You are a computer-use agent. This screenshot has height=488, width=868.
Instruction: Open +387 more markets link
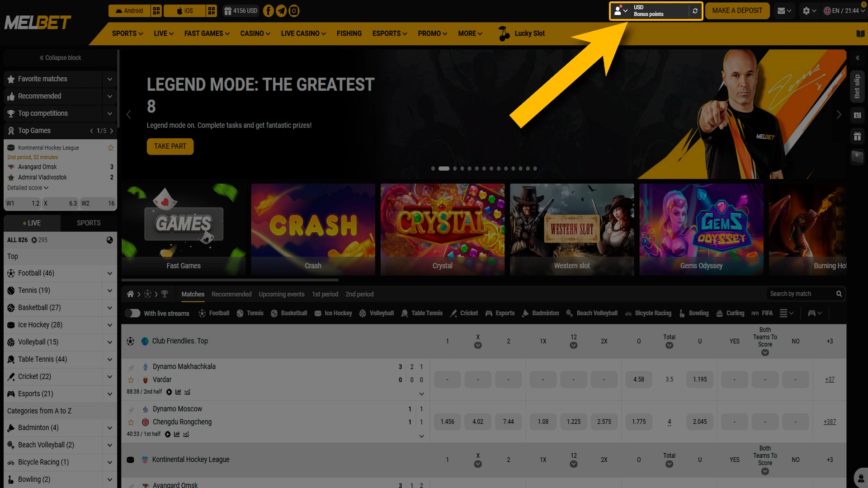pos(830,422)
